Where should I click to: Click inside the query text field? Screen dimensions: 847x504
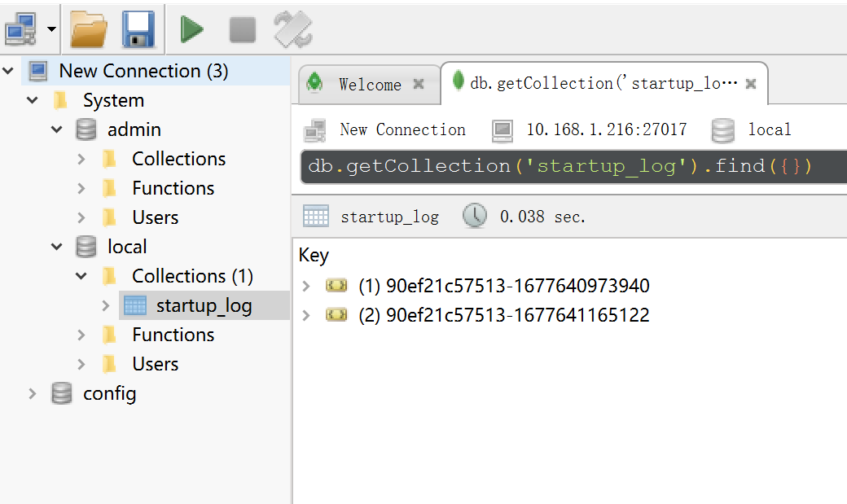pyautogui.click(x=570, y=167)
